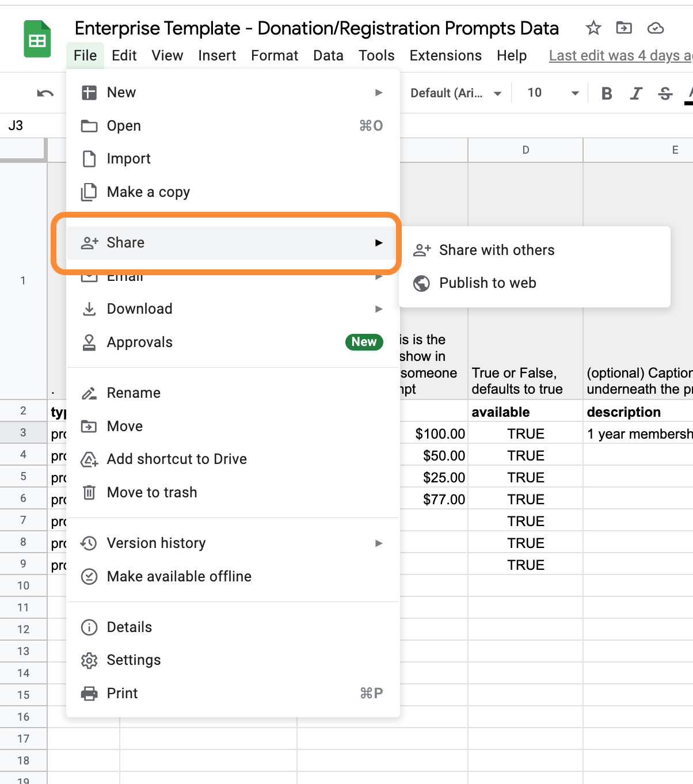Screen dimensions: 693x784
Task: Click the gear icon beside Settings
Action: (x=89, y=660)
